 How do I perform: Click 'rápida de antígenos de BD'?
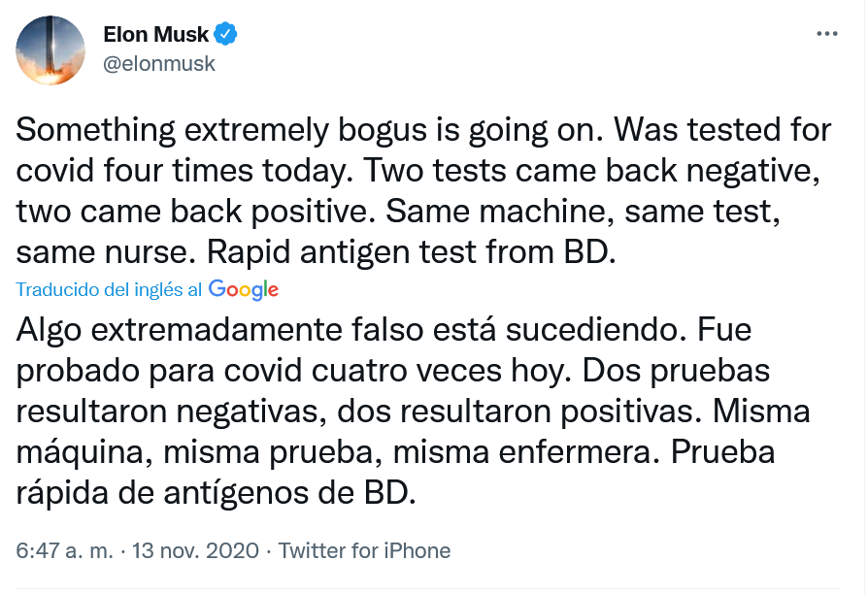tap(216, 493)
